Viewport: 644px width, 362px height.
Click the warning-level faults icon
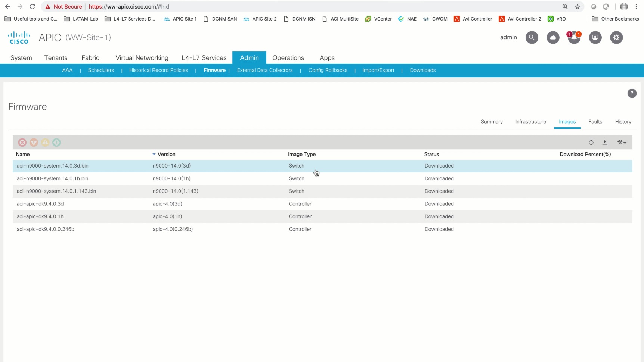tap(56, 143)
